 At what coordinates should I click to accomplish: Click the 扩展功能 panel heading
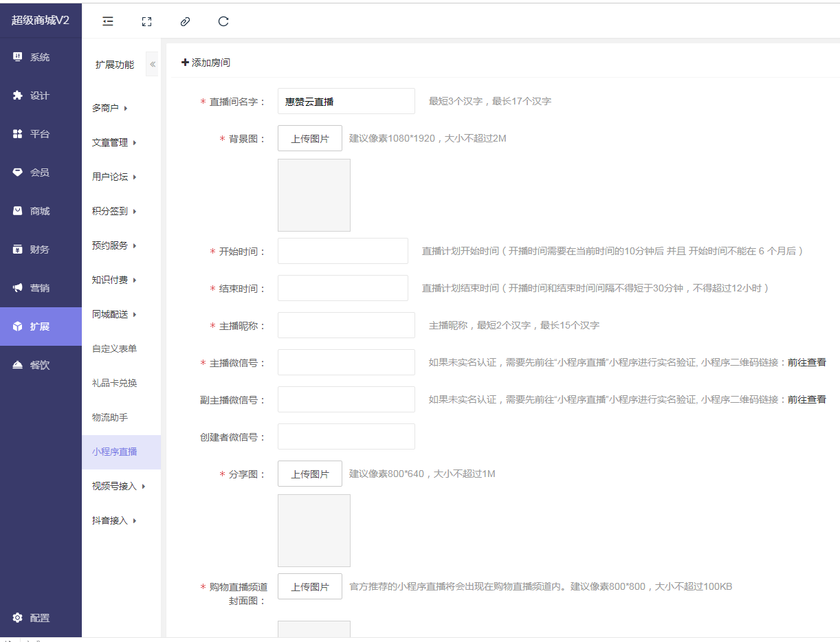coord(115,65)
